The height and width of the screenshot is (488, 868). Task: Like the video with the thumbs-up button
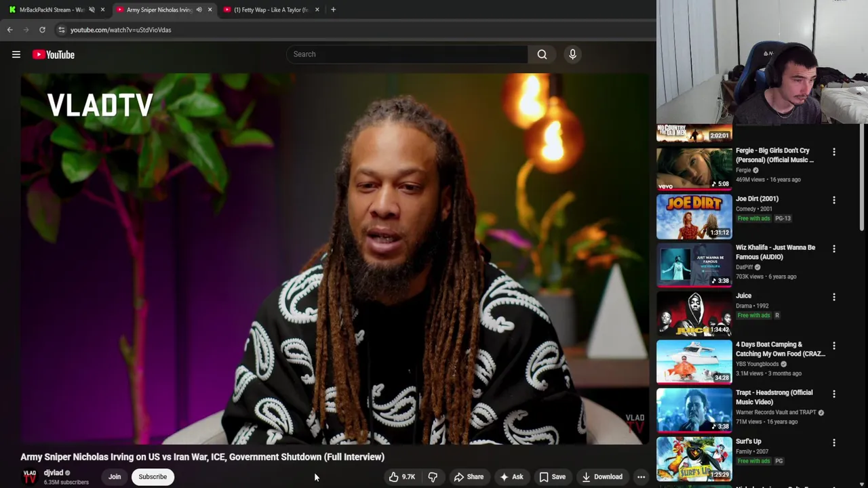(x=401, y=477)
